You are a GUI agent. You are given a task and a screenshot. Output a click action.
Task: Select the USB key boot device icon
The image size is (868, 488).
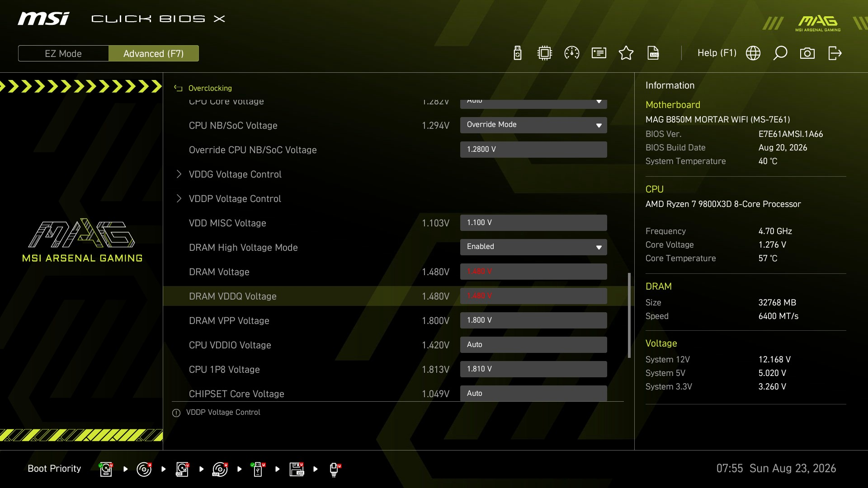tap(258, 469)
